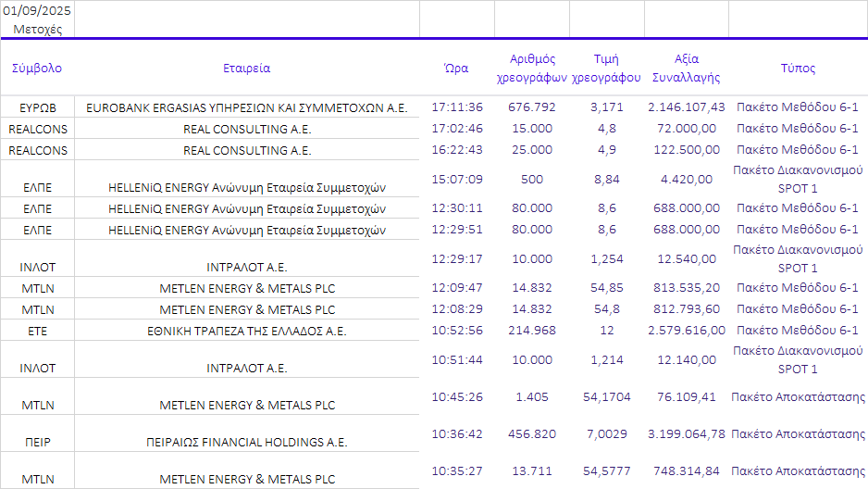This screenshot has width=868, height=489.
Task: Click the time 17:11:36
Action: point(457,107)
